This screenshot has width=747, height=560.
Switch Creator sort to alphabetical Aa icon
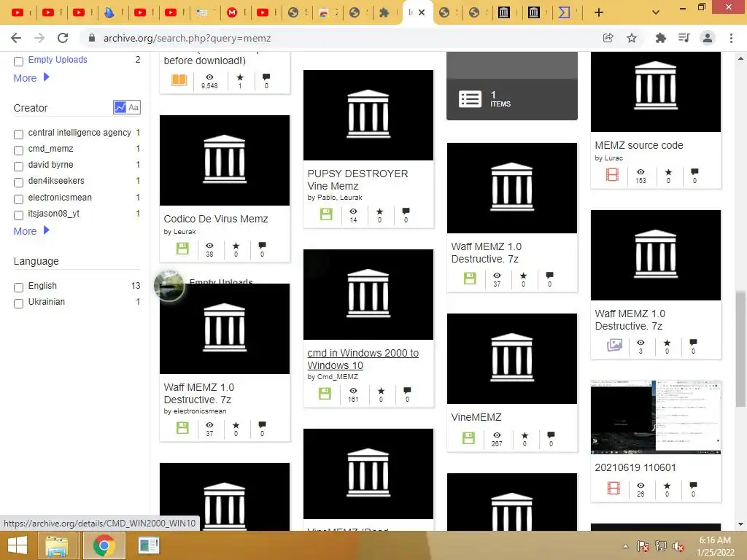coord(134,107)
